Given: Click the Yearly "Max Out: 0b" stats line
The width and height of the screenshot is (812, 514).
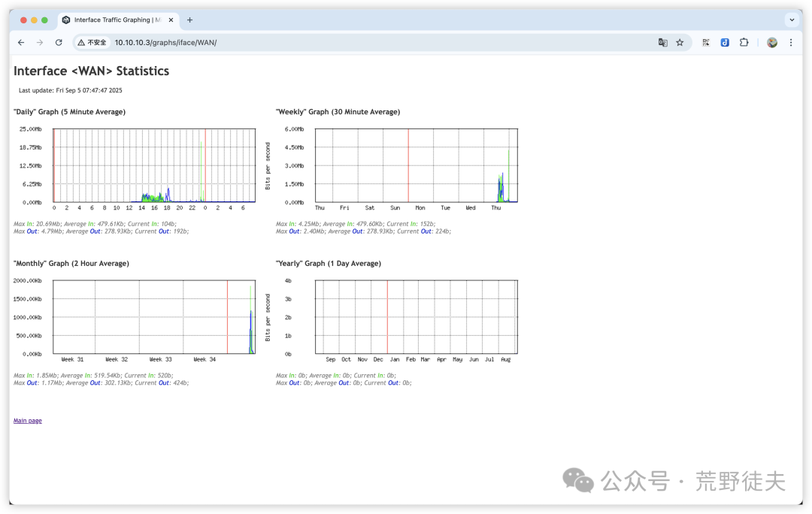Looking at the screenshot, I should [344, 383].
